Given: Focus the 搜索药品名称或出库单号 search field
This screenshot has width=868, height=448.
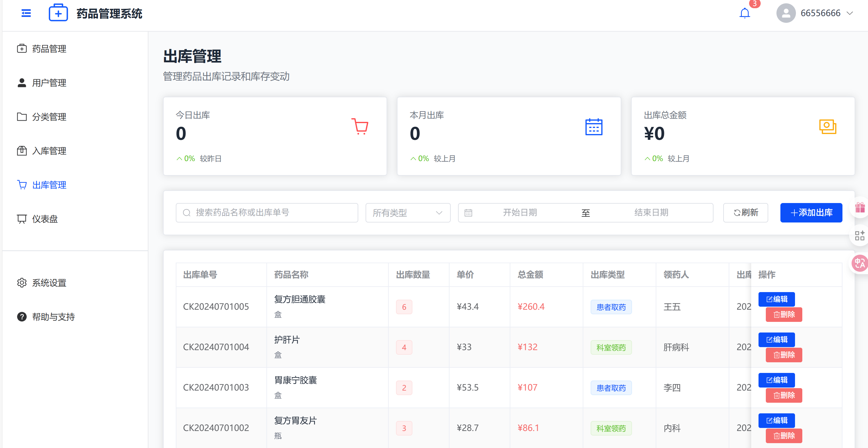Looking at the screenshot, I should 266,212.
